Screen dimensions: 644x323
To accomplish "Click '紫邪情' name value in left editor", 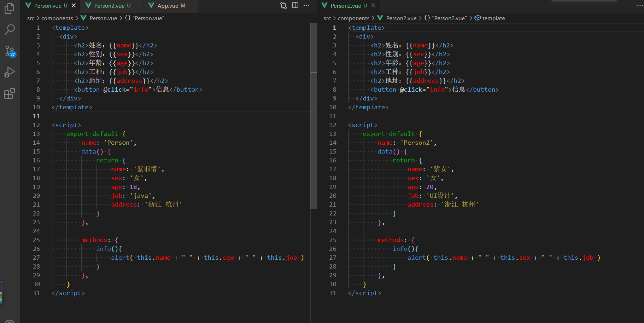I will point(147,169).
